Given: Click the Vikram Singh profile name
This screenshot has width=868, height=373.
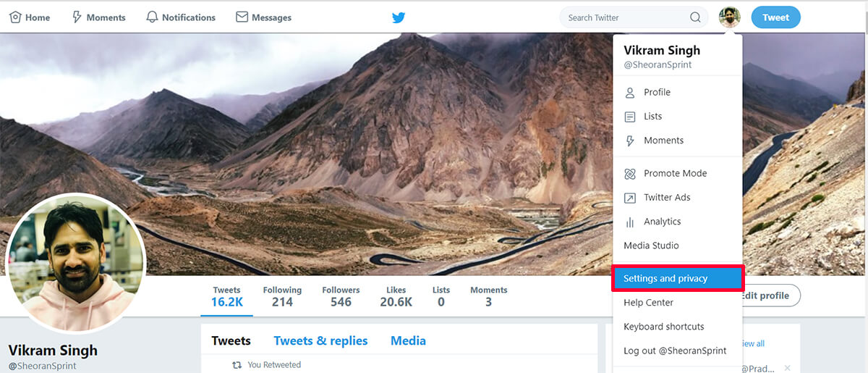Looking at the screenshot, I should click(53, 351).
